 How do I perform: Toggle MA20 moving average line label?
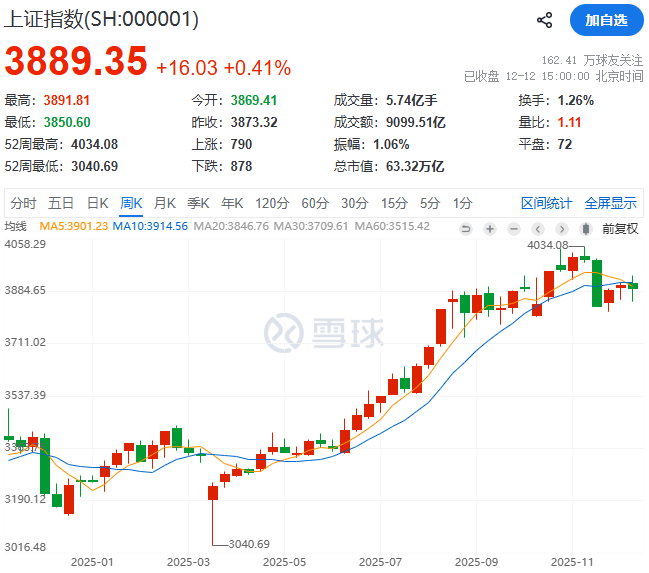230,226
